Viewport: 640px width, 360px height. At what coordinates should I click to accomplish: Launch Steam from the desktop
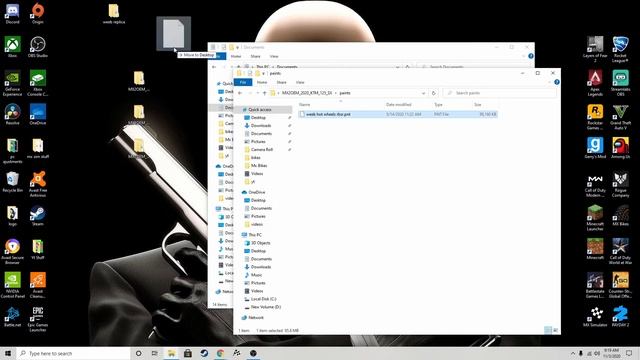click(x=38, y=216)
